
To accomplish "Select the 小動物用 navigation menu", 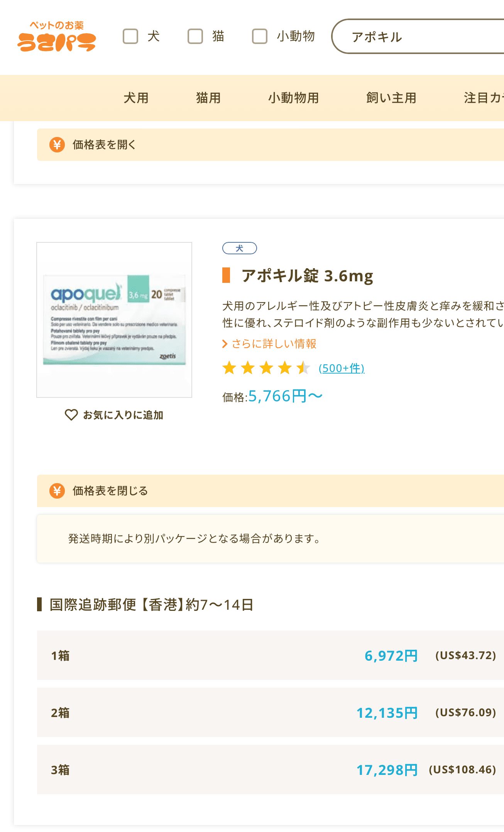I will 293,98.
